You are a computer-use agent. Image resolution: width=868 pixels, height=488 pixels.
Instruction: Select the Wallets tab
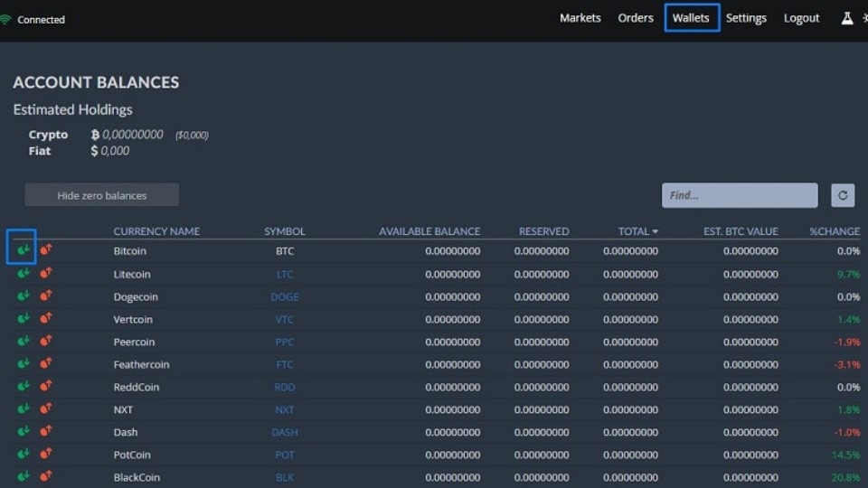(x=692, y=18)
